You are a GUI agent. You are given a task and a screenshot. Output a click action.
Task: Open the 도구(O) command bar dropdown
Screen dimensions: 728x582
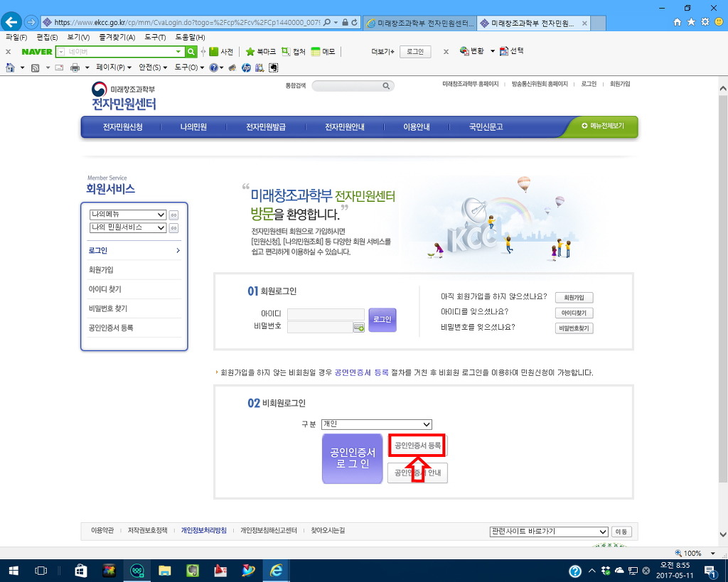click(x=189, y=68)
